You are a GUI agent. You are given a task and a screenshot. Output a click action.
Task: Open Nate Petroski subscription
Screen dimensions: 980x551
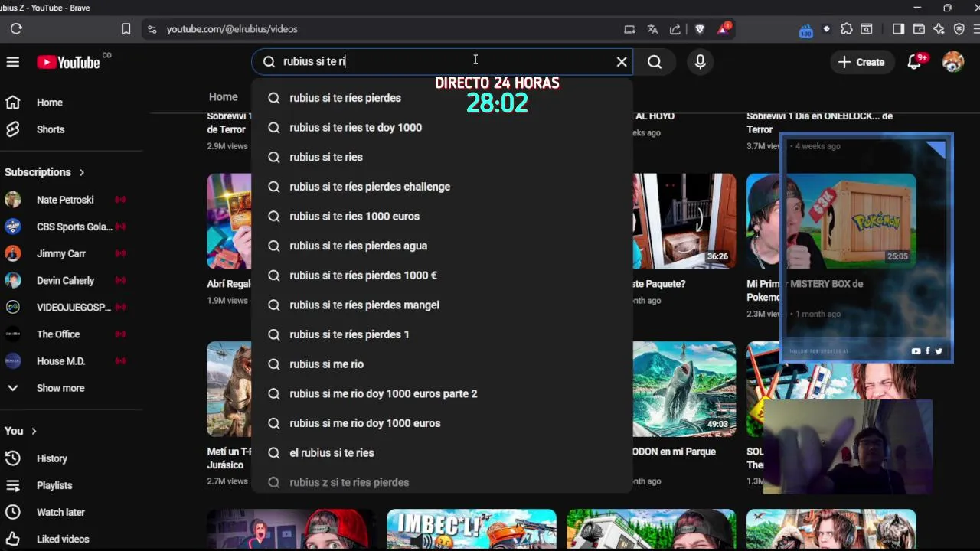pos(65,200)
